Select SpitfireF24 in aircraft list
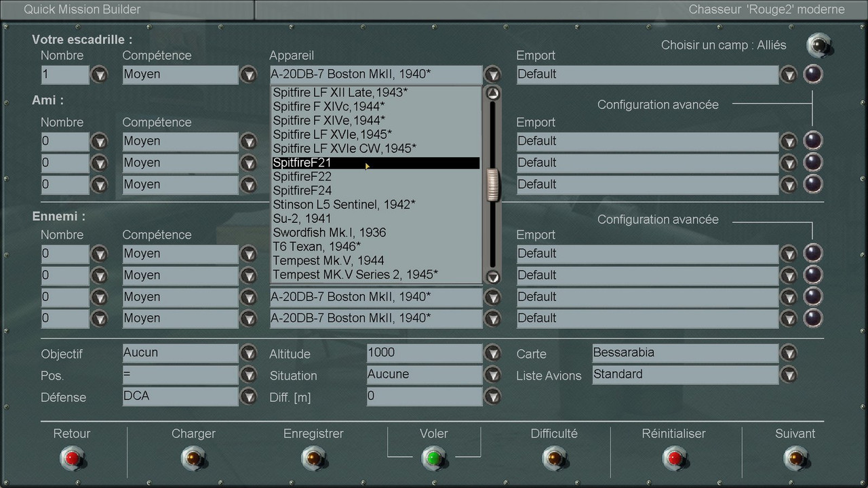The height and width of the screenshot is (488, 868). 376,190
